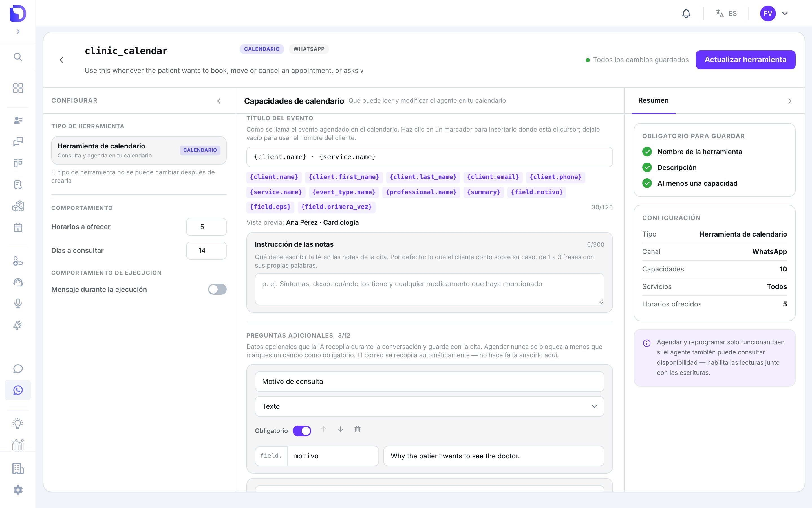
Task: Open search from the sidebar magnifier icon
Action: pos(18,57)
